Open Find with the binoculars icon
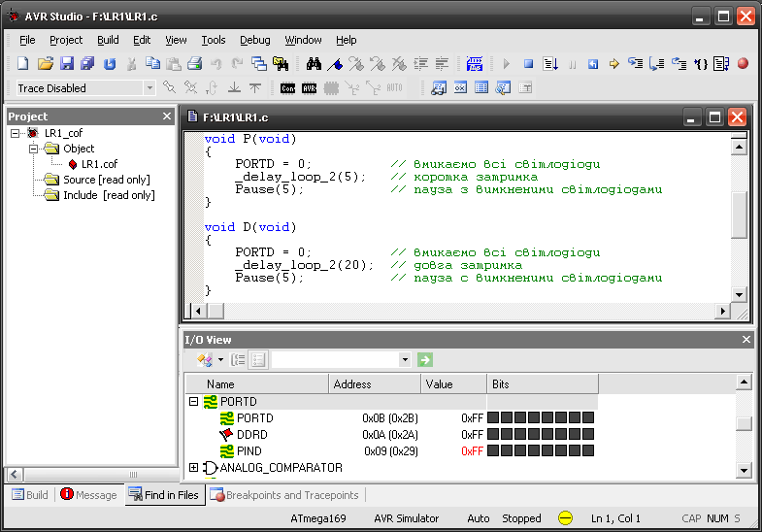Viewport: 762px width, 532px height. point(314,64)
